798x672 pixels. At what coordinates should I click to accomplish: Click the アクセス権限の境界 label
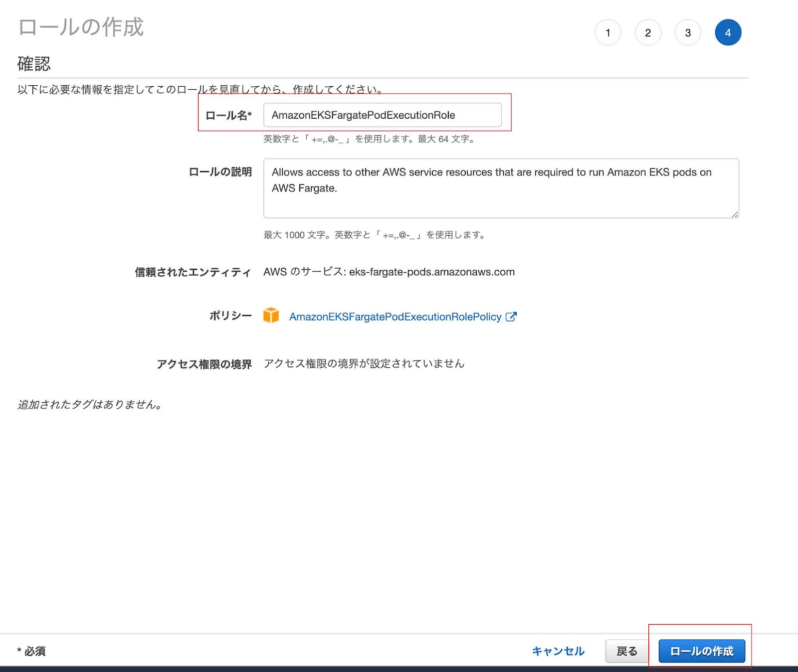[204, 364]
